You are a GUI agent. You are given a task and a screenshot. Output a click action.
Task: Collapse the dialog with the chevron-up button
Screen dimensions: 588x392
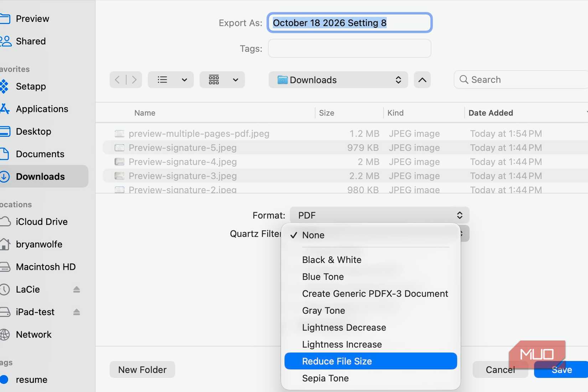[422, 80]
